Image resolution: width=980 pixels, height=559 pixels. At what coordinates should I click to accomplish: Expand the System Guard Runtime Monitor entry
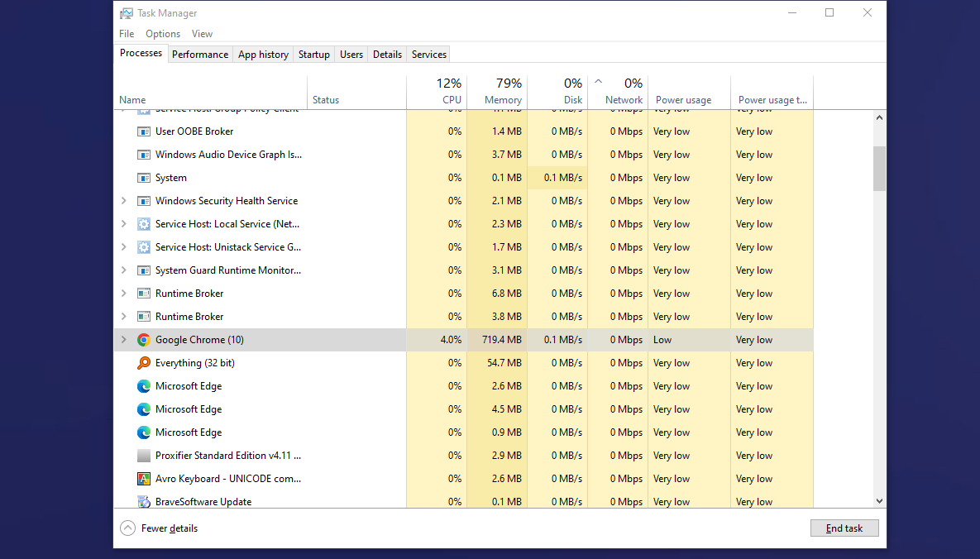[x=124, y=270]
